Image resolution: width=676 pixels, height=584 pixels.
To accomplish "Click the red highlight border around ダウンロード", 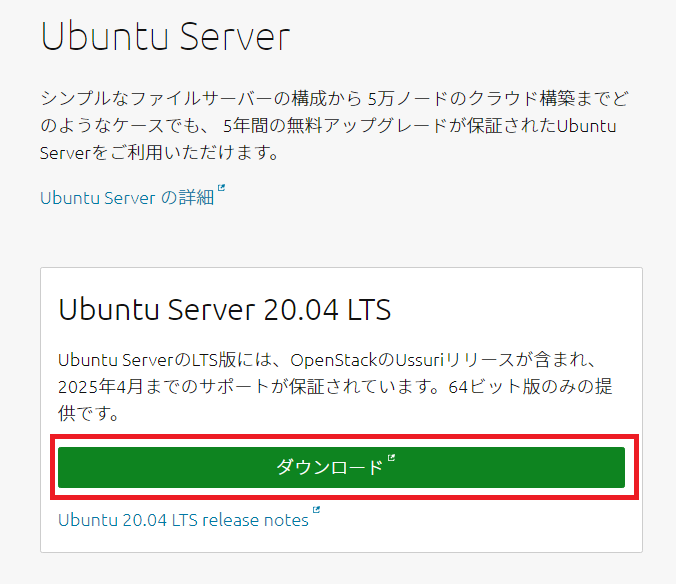I will pos(344,437).
